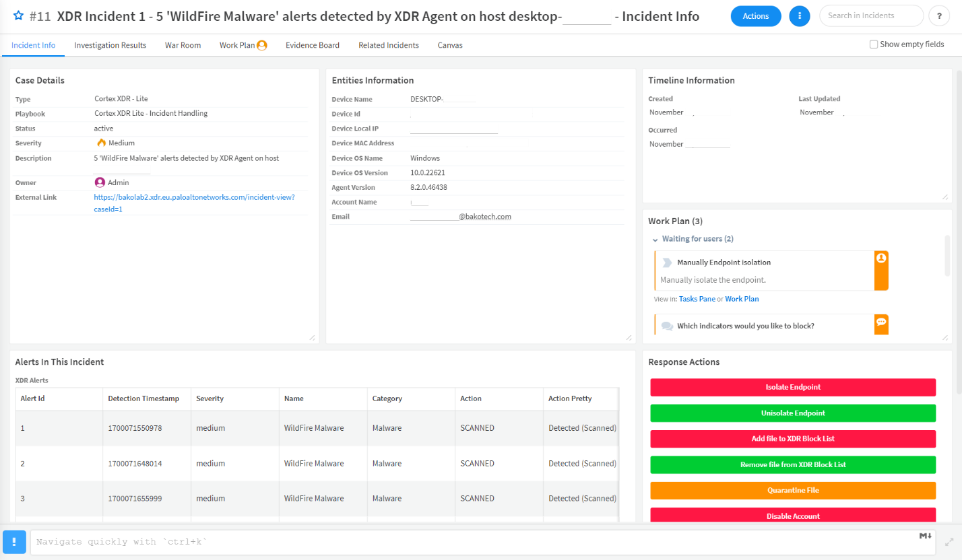Click 'WildFire Malware' in alert row 2

314,463
